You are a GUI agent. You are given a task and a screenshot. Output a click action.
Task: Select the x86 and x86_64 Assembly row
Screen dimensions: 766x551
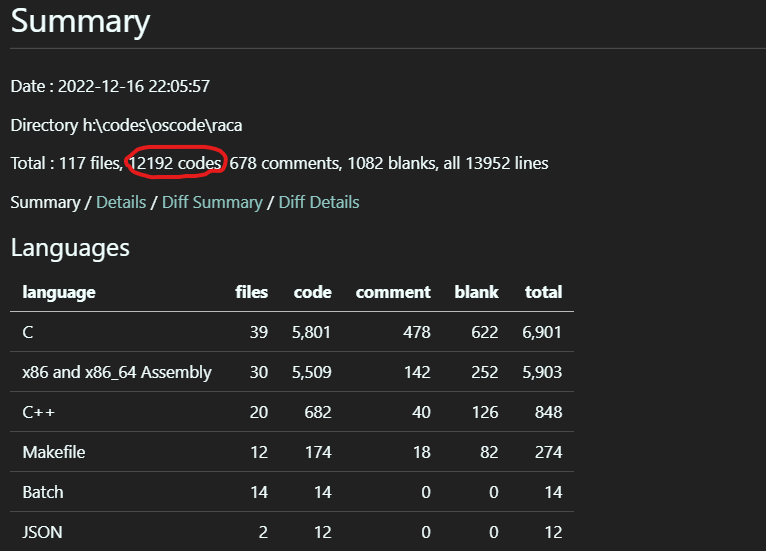coord(292,372)
